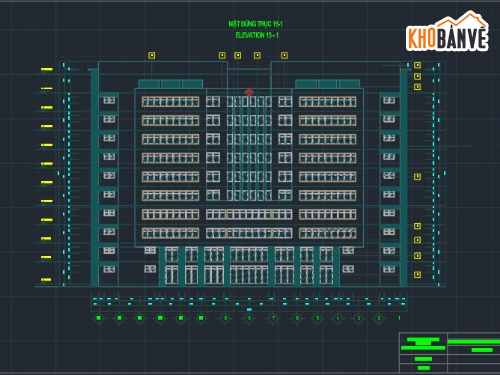Select the title text "MẶT ĐỨNG TRỤC 15-1"
The width and height of the screenshot is (500, 375).
click(255, 24)
